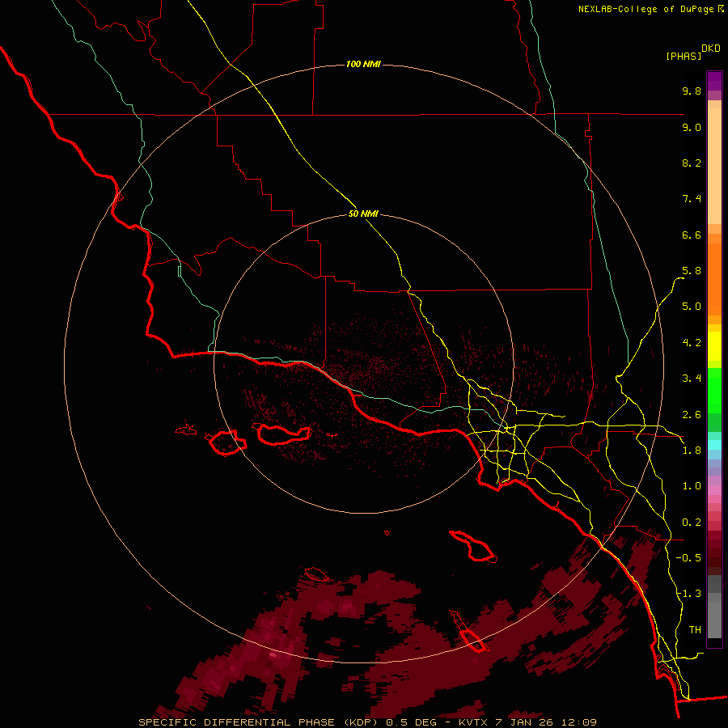Pick the pale peach color bar segment
The width and height of the screenshot is (728, 728).
tap(714, 166)
